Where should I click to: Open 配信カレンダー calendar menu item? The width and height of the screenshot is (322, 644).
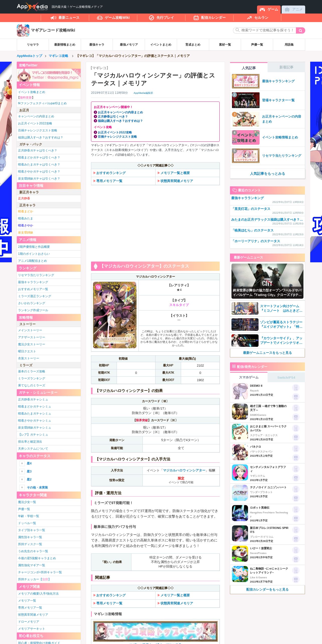tap(209, 18)
